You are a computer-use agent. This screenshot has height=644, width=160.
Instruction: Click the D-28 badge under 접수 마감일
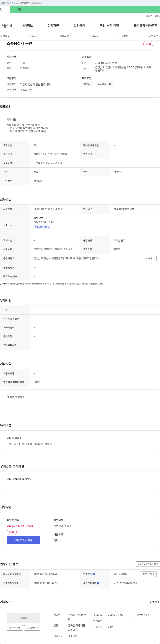[12, 532]
